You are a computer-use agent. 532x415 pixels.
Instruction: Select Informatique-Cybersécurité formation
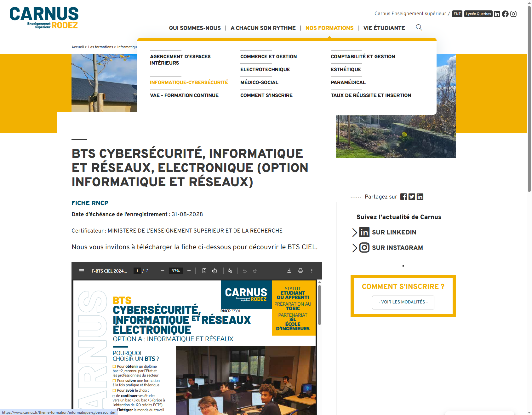click(x=189, y=82)
